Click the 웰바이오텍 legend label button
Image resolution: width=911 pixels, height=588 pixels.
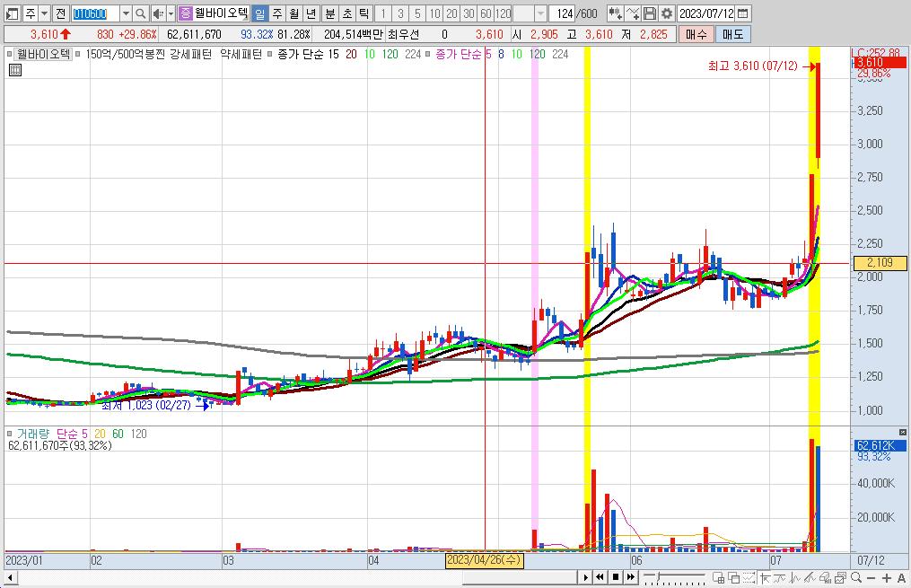click(x=44, y=54)
